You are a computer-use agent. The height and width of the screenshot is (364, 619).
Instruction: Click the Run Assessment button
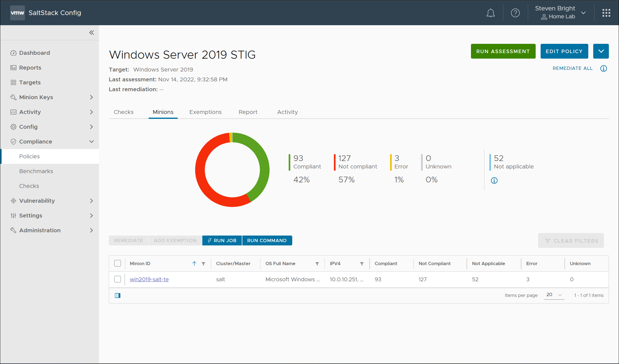click(503, 51)
